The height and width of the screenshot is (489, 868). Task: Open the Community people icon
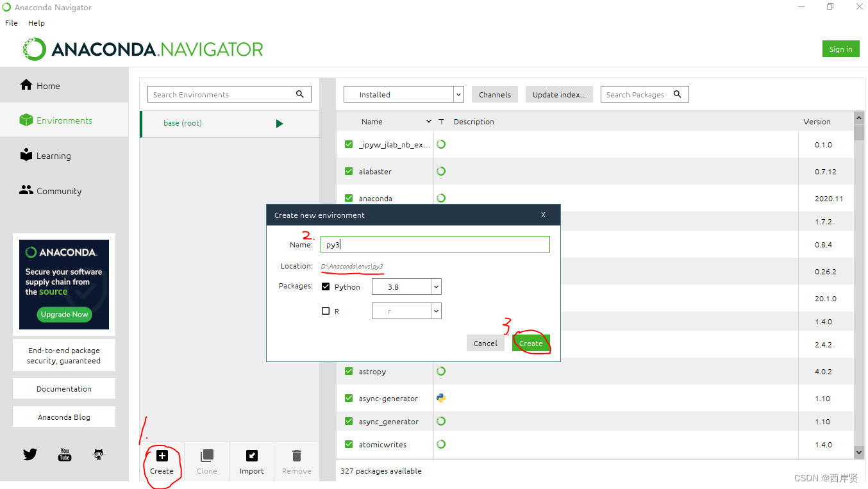[26, 190]
